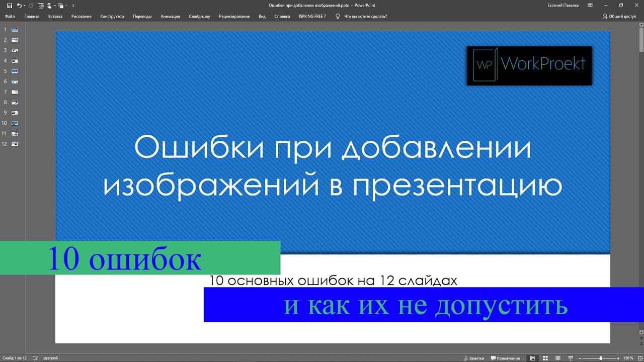
Task: Switch to Reading view icon
Action: [558, 358]
